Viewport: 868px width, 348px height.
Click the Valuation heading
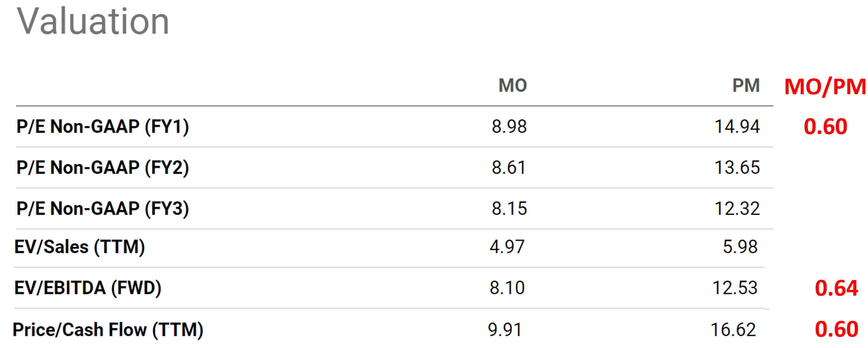93,21
